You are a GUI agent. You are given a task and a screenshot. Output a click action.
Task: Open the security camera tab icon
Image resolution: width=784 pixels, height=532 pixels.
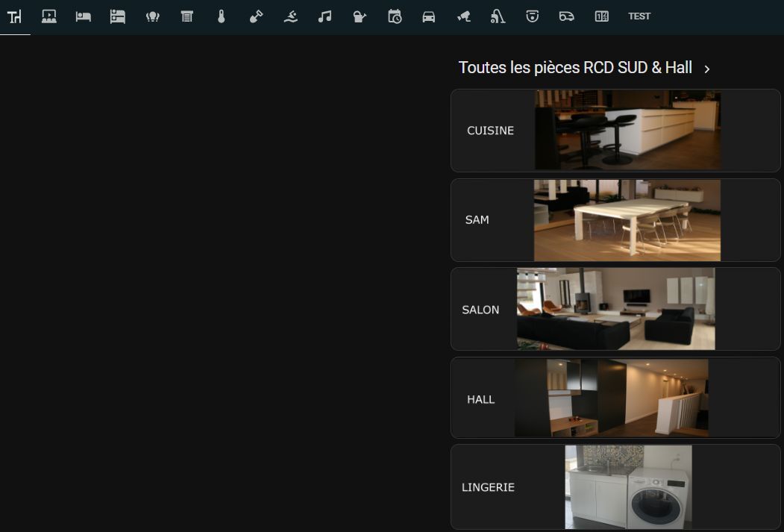click(x=463, y=16)
